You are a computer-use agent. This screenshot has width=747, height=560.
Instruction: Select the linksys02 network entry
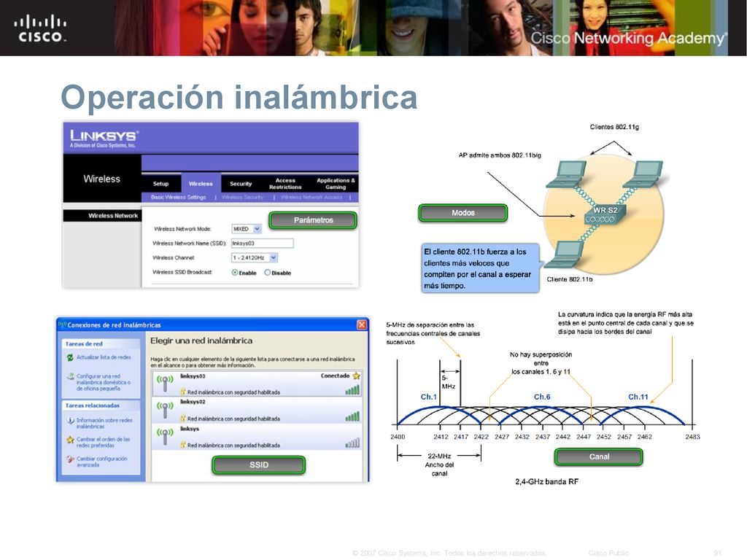tap(258, 410)
